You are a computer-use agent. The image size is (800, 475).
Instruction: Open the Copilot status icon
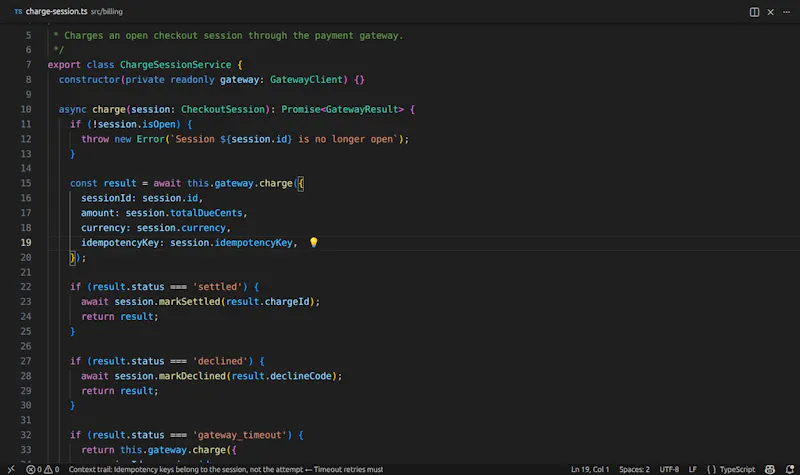770,469
